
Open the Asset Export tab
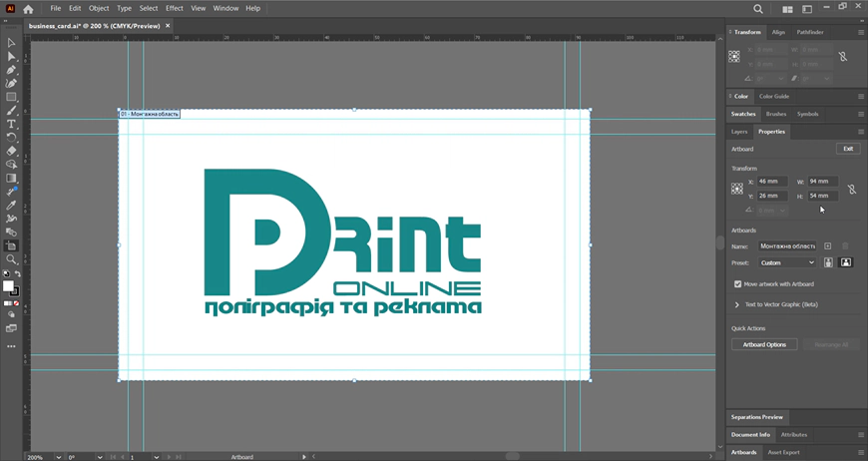[x=783, y=452]
